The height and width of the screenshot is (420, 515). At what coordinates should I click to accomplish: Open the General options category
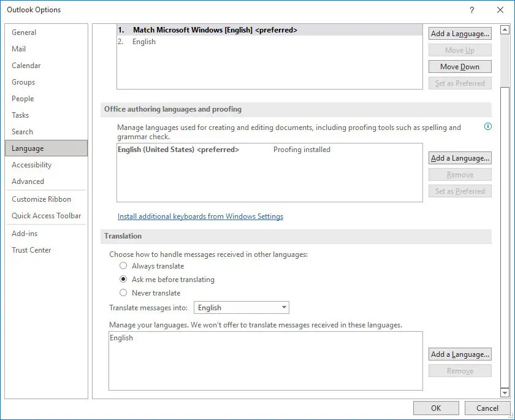[24, 32]
